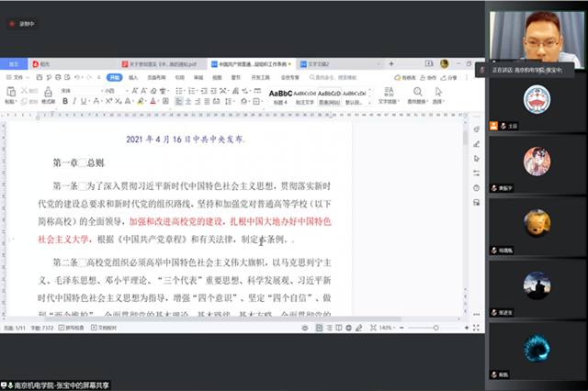This screenshot has height=391, width=588.
Task: Click the Save icon in quick toolbar
Action: [x=38, y=78]
